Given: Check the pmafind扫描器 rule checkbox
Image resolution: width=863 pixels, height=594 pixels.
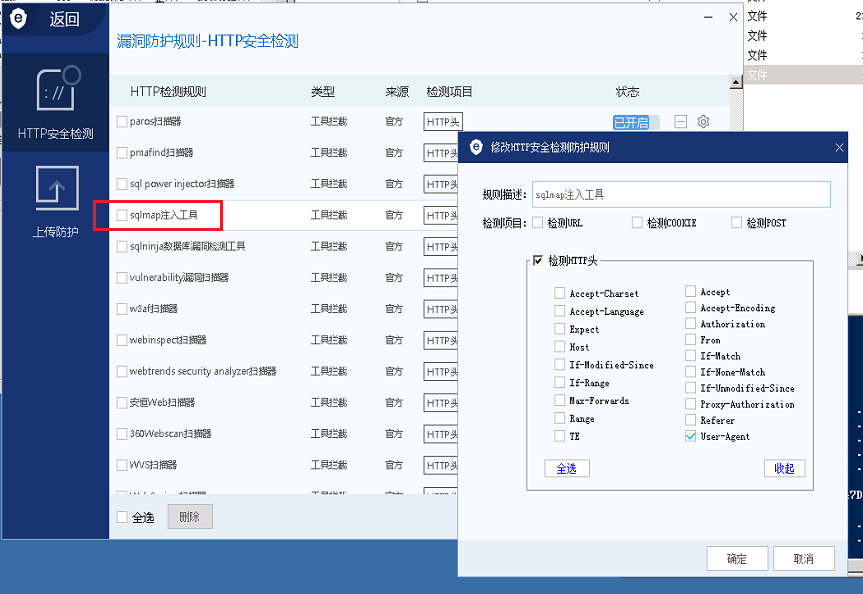Looking at the screenshot, I should click(122, 152).
